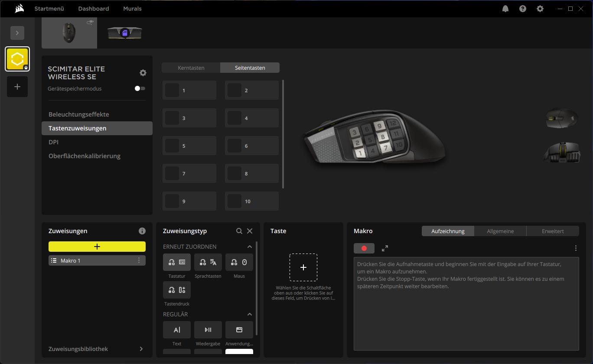The image size is (593, 364).
Task: Click the dashed key input box
Action: 303,267
